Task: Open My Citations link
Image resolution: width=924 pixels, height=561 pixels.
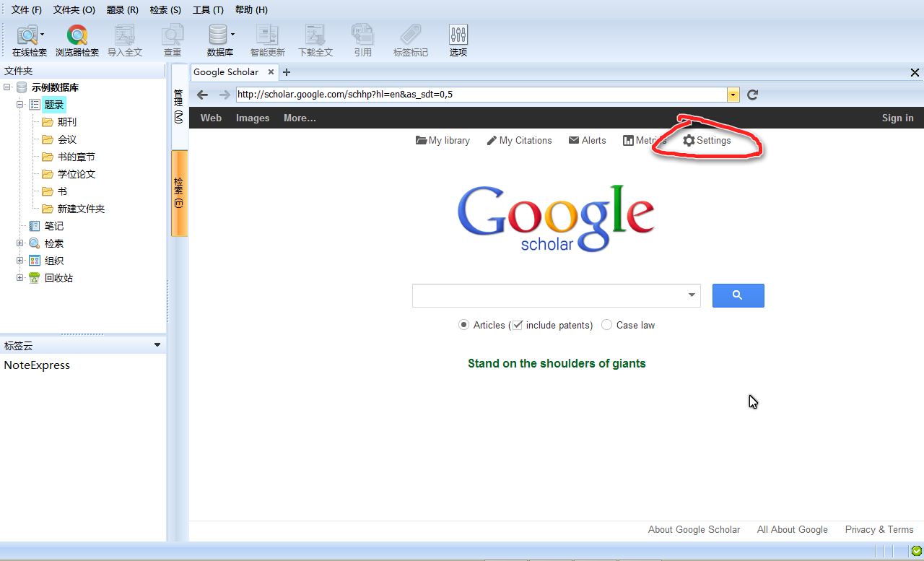Action: [519, 140]
